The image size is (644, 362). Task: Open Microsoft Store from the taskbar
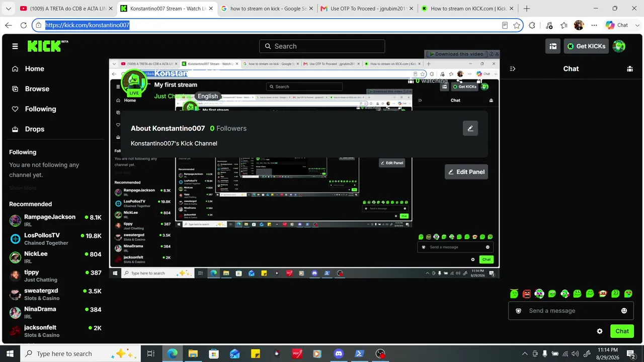(214, 354)
